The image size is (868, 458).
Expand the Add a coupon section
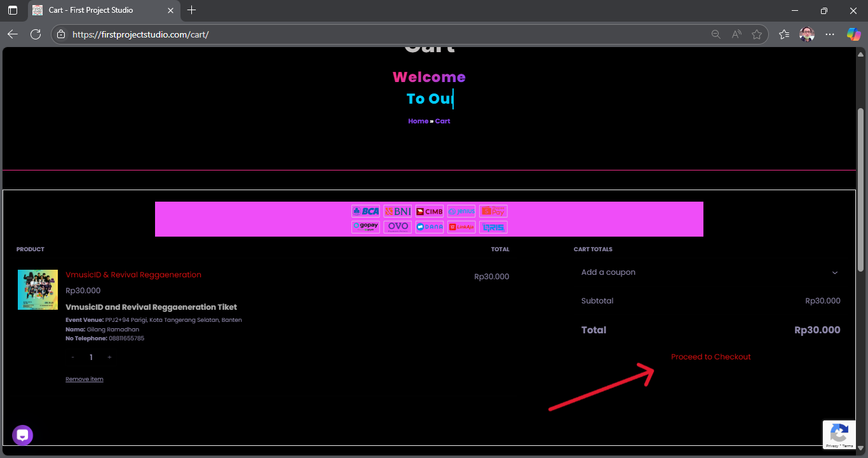(x=710, y=272)
